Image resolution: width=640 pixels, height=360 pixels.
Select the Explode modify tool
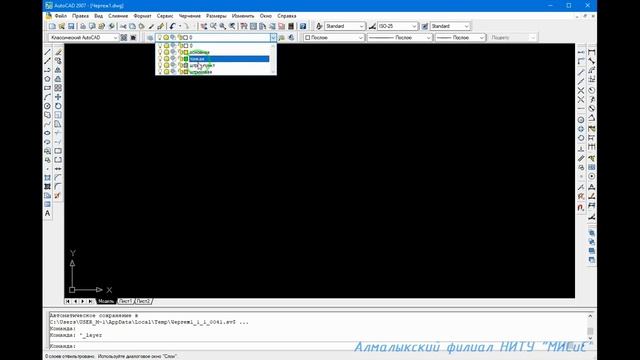58,196
